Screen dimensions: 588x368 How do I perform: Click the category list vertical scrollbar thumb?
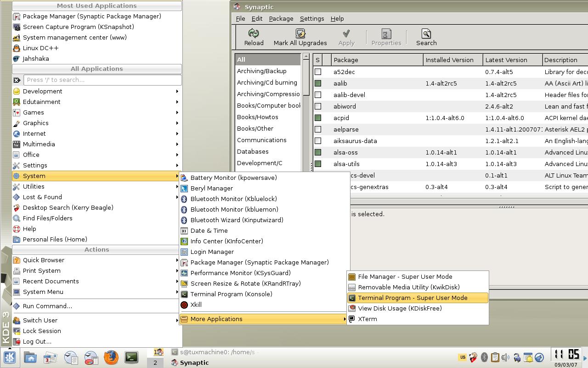(306, 78)
